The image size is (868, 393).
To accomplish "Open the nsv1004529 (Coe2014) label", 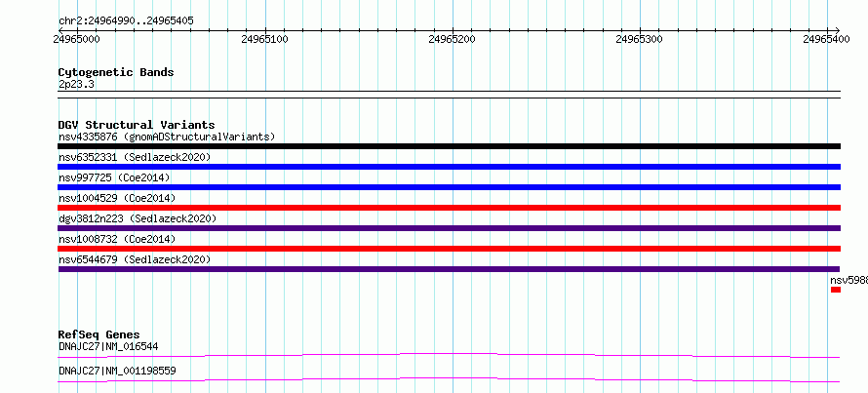I will [x=117, y=198].
